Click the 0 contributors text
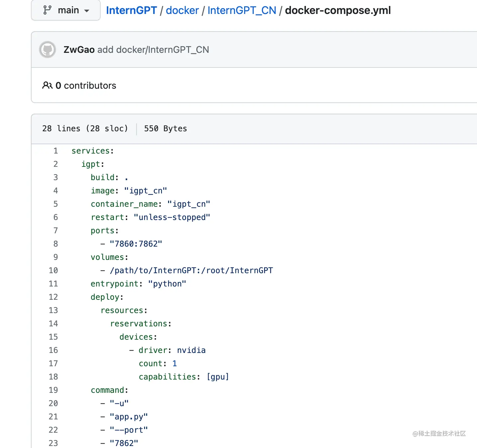477x448 pixels. coord(86,85)
